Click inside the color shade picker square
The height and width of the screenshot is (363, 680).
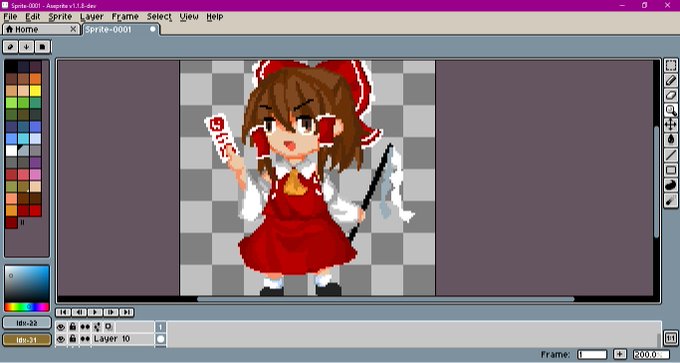(x=27, y=284)
